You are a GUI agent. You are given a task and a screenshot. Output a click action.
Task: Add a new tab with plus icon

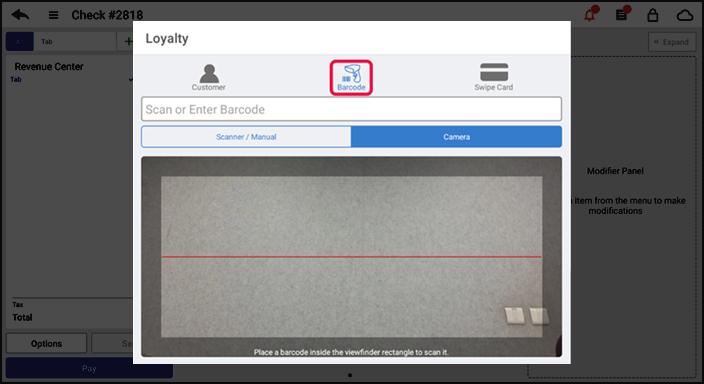tap(128, 42)
